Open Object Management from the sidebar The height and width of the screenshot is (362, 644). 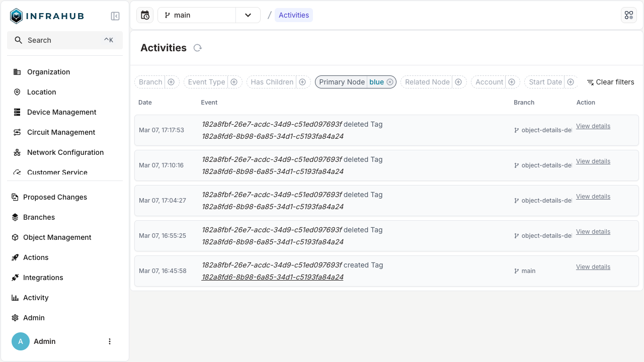[17, 237]
